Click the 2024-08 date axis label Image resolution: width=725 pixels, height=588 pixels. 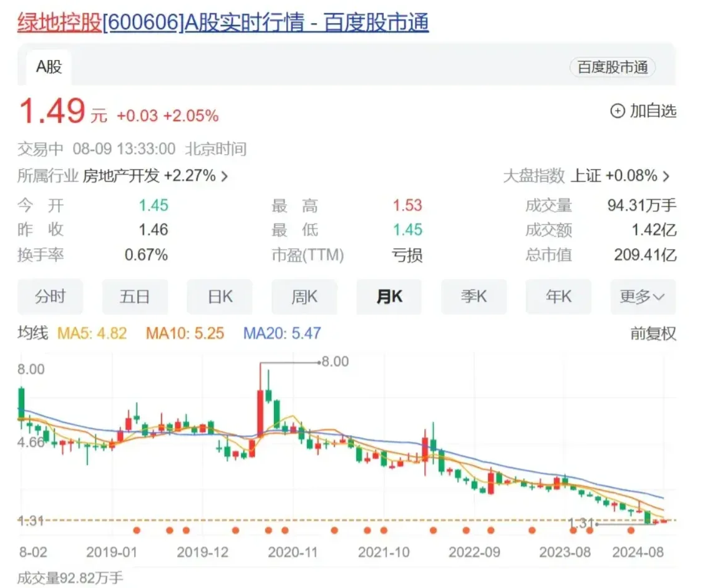point(638,552)
